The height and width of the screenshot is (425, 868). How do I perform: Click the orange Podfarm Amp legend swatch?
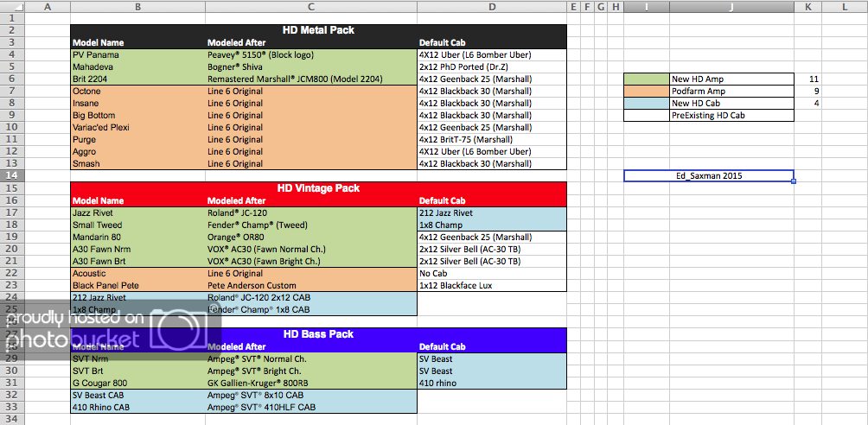646,92
